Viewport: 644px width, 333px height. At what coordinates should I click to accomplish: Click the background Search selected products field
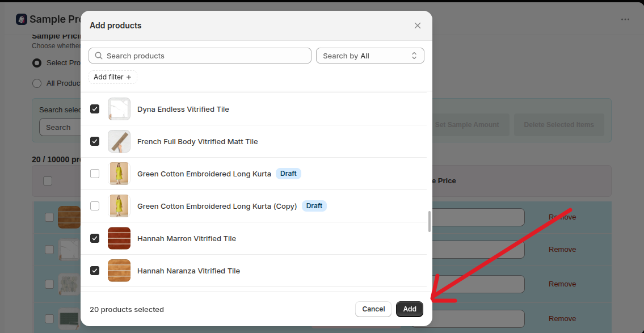click(60, 127)
